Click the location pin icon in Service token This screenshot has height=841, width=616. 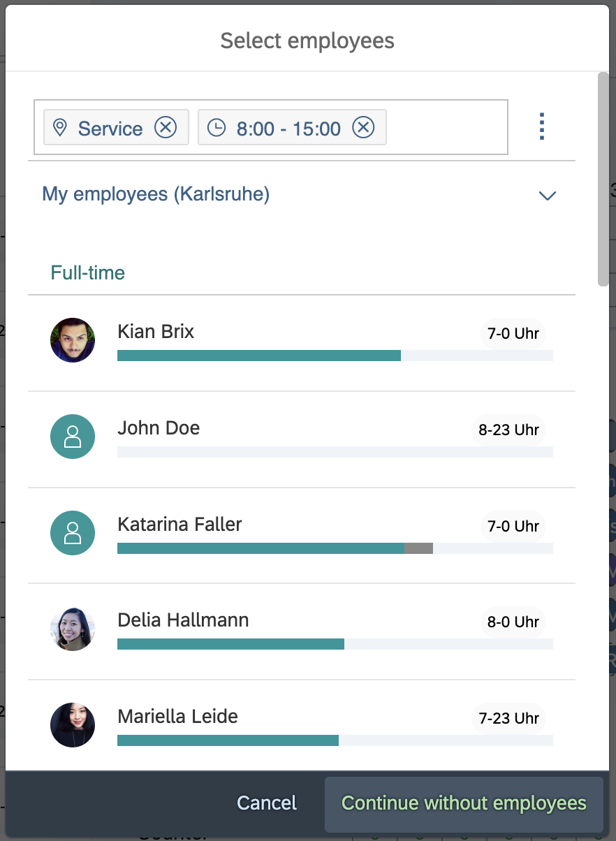point(60,128)
